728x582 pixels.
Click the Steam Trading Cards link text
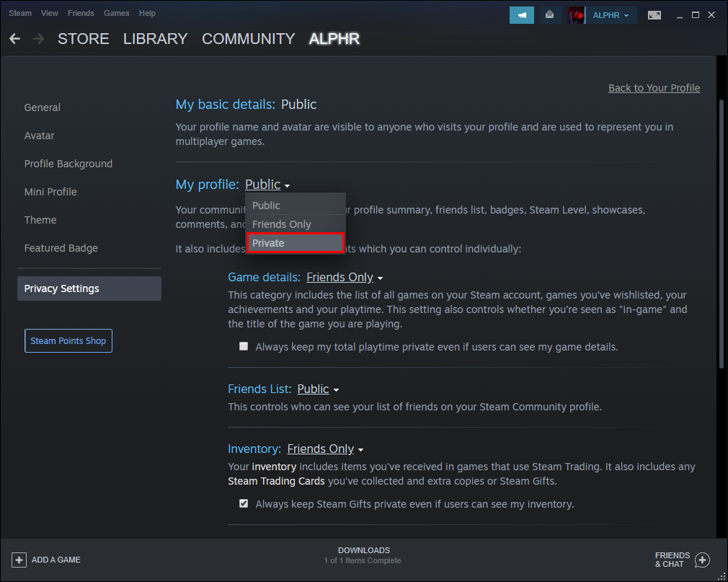pos(276,481)
